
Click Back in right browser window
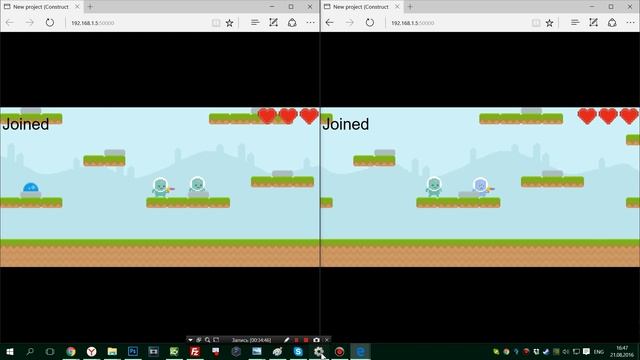click(x=330, y=23)
